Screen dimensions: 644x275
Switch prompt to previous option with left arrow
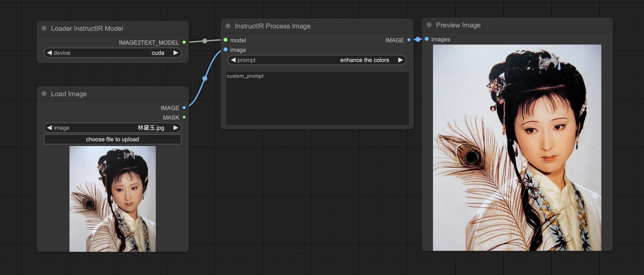pyautogui.click(x=233, y=60)
